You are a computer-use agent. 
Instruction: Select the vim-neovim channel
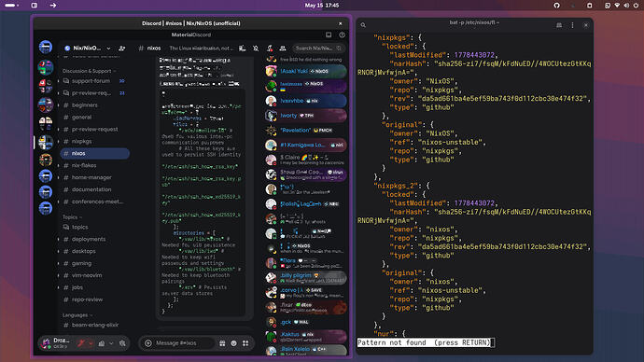pos(94,275)
